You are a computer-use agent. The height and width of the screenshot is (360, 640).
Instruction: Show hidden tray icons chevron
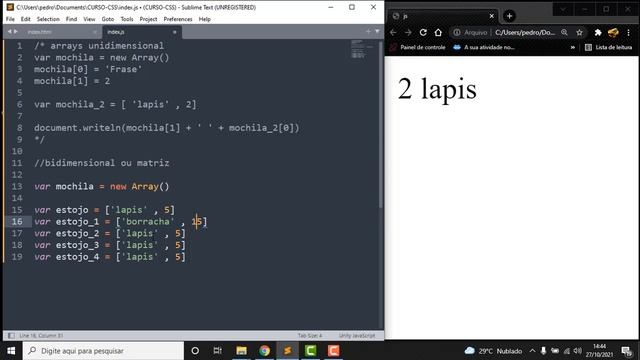pos(532,351)
